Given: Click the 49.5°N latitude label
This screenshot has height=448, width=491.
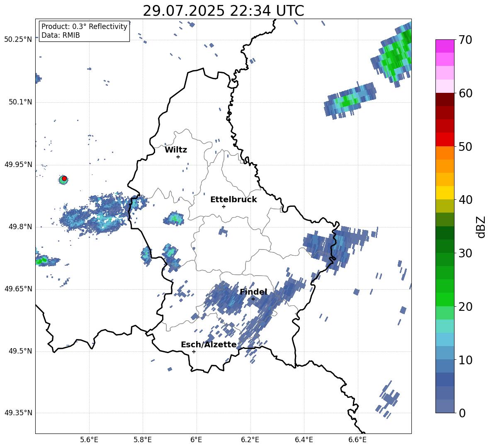Looking at the screenshot, I should tap(20, 351).
